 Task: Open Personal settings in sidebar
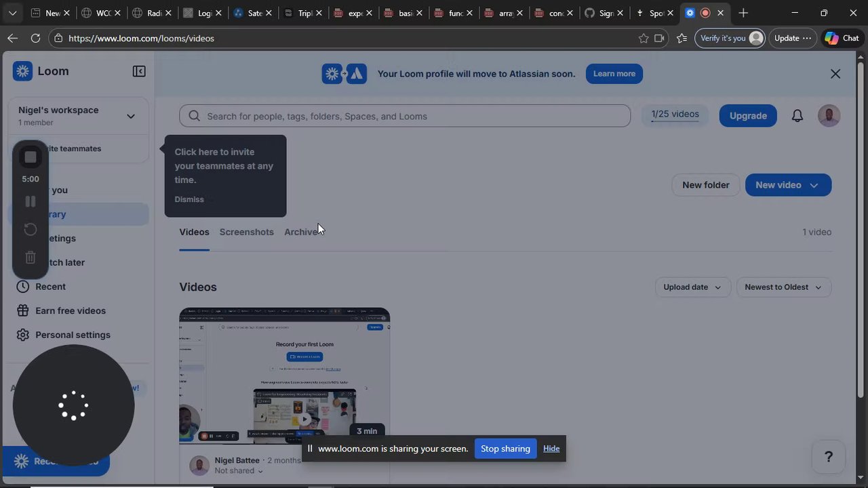(73, 335)
